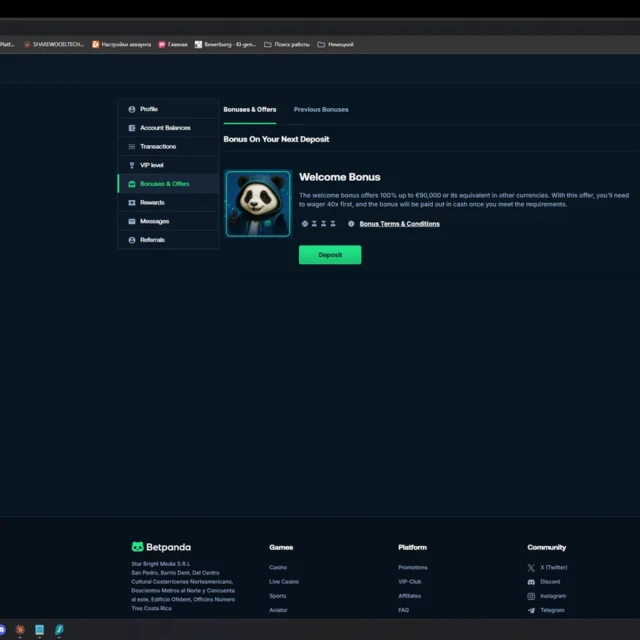The width and height of the screenshot is (640, 640).
Task: Select Bonuses & Offers in the sidebar
Action: pos(168,184)
